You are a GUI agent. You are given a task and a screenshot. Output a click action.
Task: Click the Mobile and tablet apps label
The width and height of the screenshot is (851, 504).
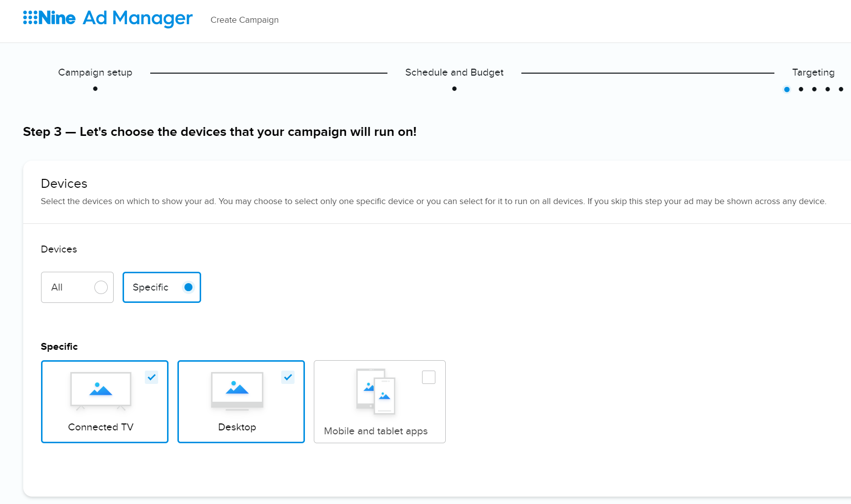click(x=376, y=431)
